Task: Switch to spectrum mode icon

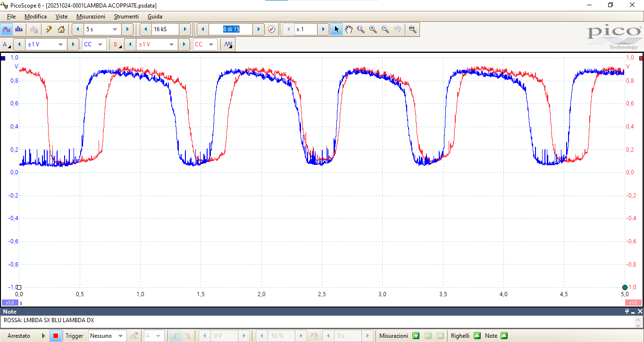Action: [x=19, y=29]
